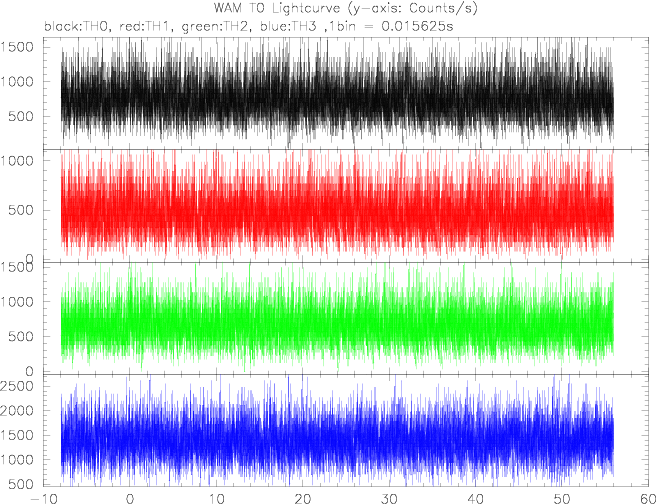This screenshot has width=657, height=504.
Task: Click x-axis time label 0 at bottom
Action: point(130,499)
